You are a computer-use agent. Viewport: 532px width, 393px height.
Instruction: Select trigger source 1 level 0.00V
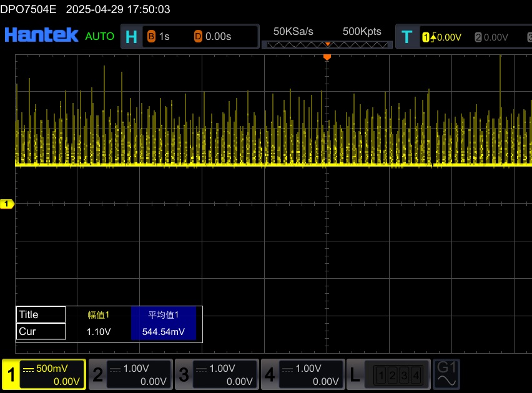[442, 37]
